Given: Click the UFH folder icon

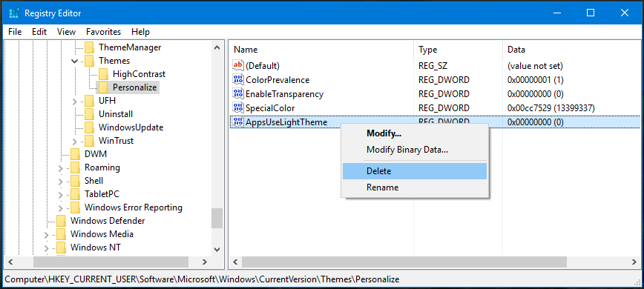Looking at the screenshot, I should tap(89, 101).
